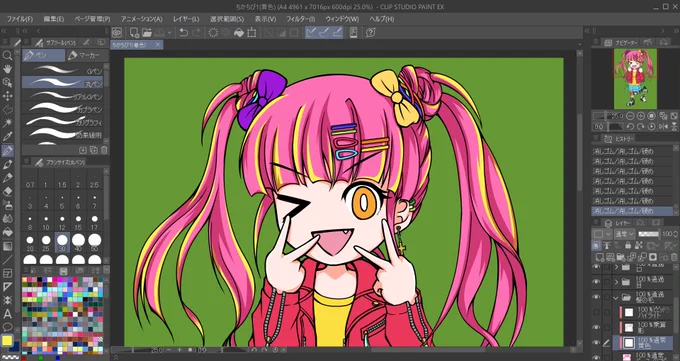The width and height of the screenshot is (680, 361).
Task: Collapse the 髪の毛 layer folder
Action: [x=616, y=297]
